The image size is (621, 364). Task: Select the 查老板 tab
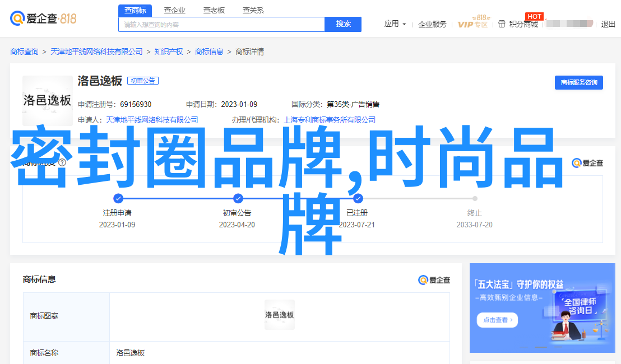[x=214, y=10]
